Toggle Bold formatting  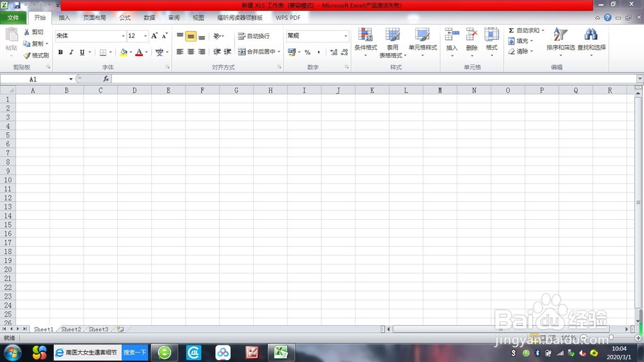[61, 52]
